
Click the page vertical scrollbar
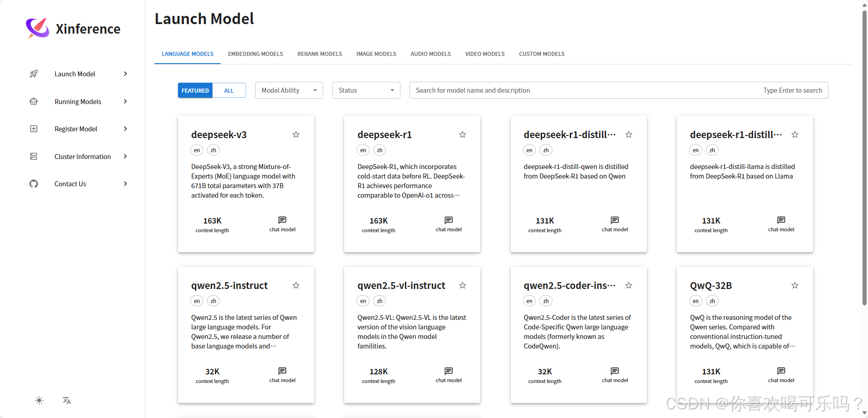[864, 159]
